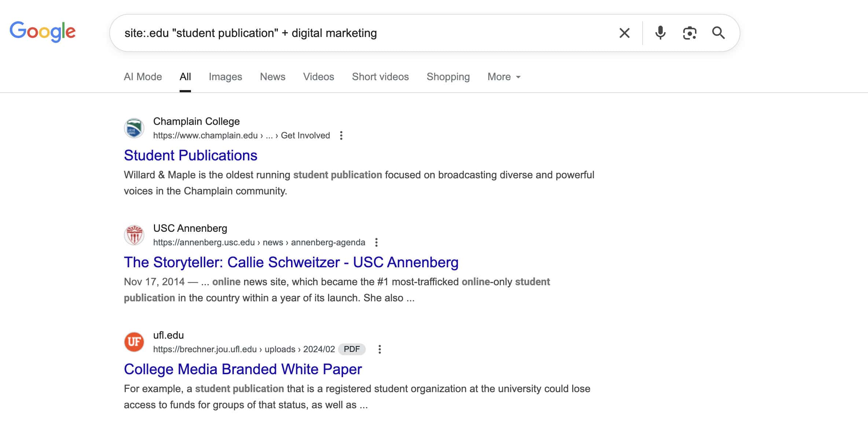
Task: Click the brechner.jou.ufl.edu URL breadcrumb
Action: (244, 349)
